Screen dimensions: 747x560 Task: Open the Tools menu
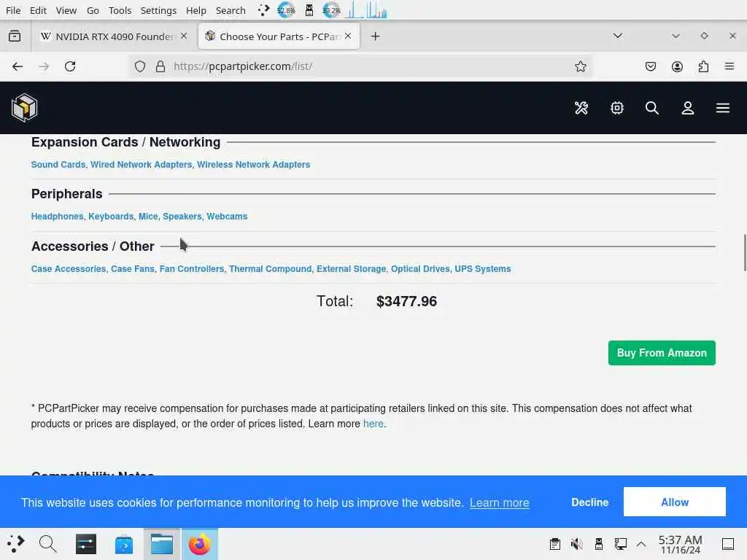click(x=120, y=10)
